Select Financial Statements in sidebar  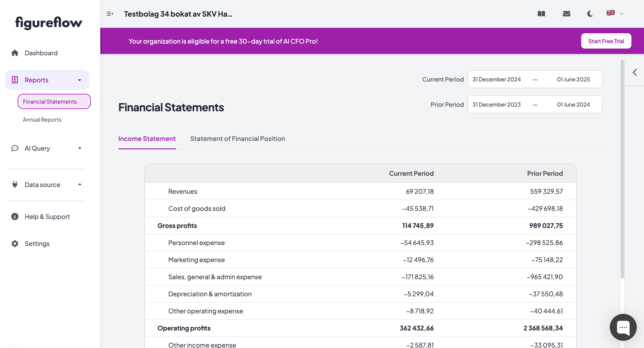point(54,101)
